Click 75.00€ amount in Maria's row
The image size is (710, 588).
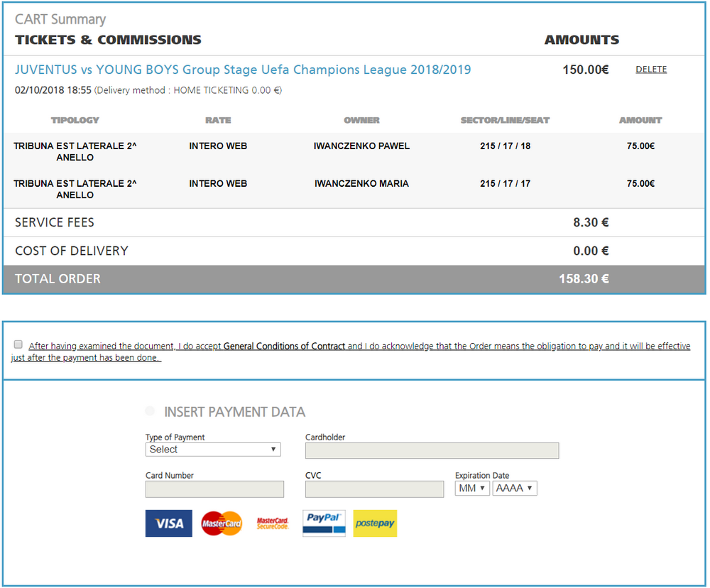640,183
